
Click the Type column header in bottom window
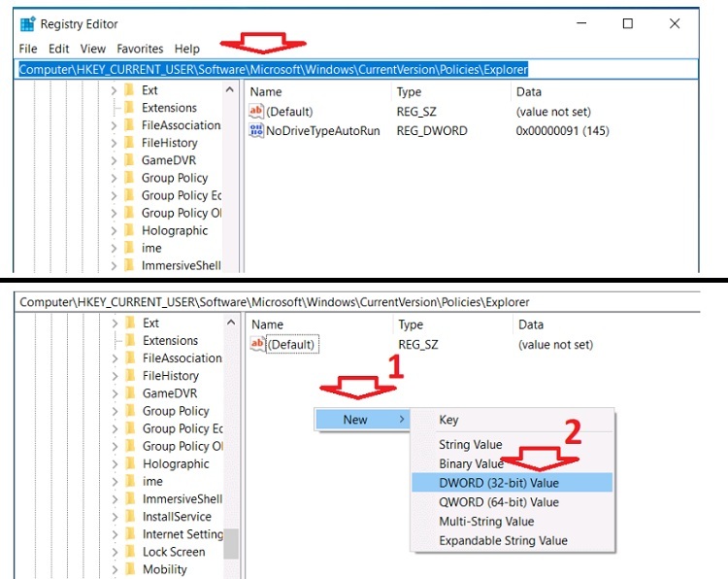click(411, 324)
